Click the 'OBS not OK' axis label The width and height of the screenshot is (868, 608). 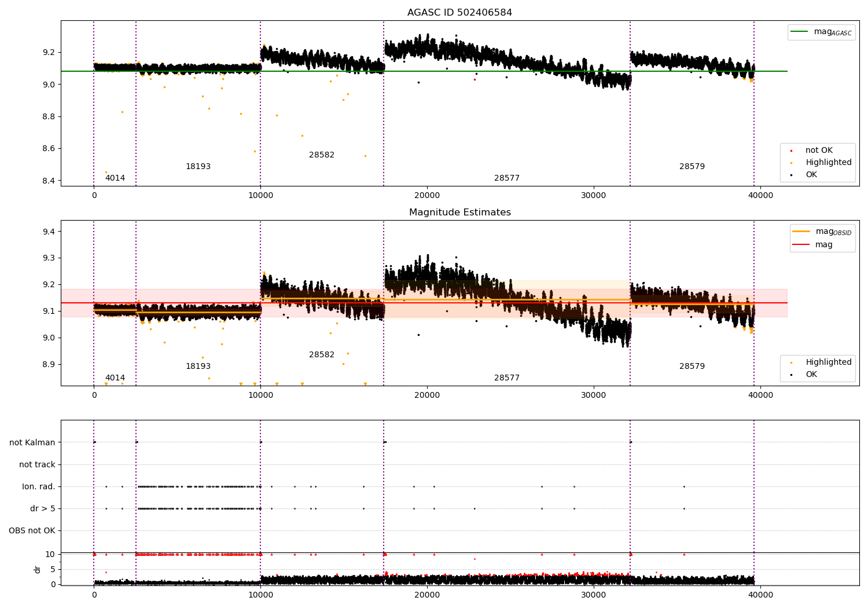32,530
